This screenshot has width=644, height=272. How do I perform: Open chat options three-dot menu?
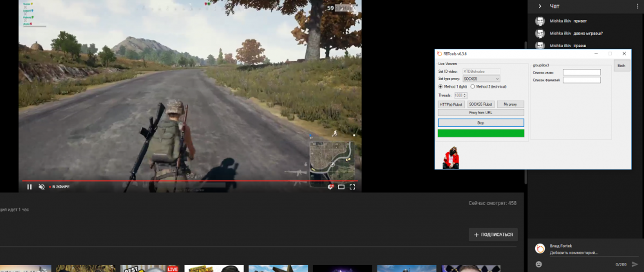click(637, 6)
